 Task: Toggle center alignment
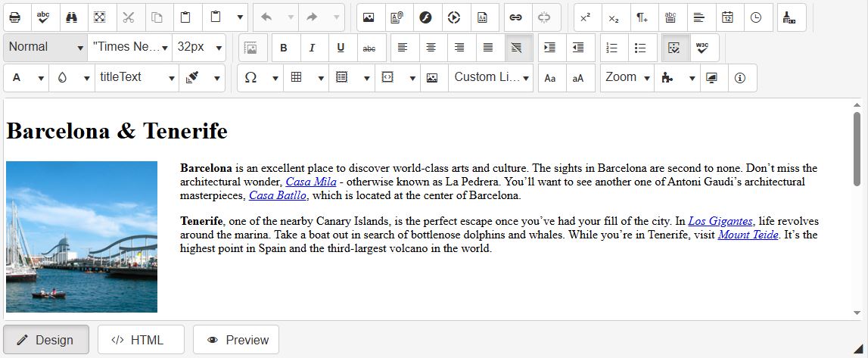431,48
